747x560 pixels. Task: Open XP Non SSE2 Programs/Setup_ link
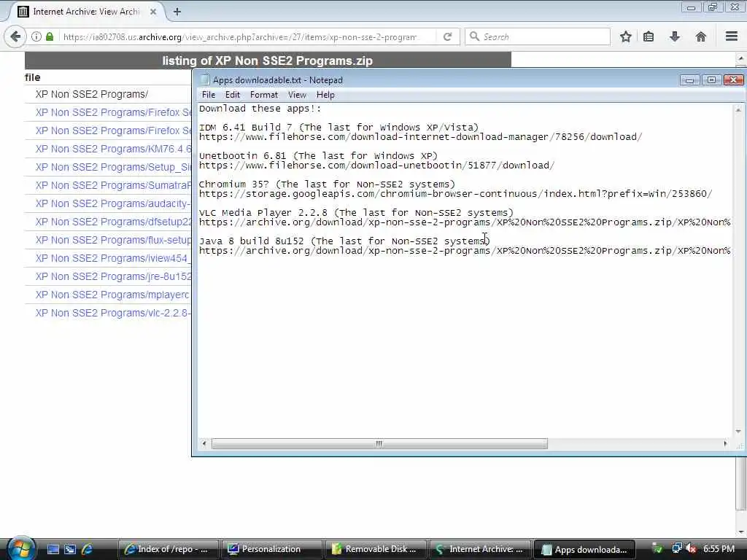[x=113, y=167]
